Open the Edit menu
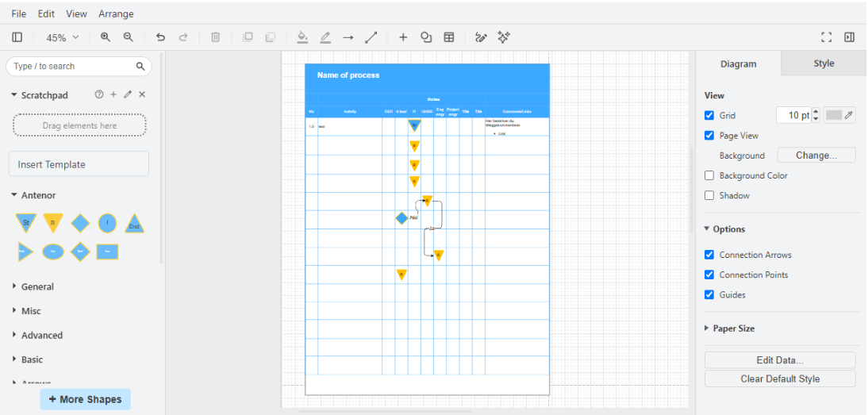 coord(46,13)
